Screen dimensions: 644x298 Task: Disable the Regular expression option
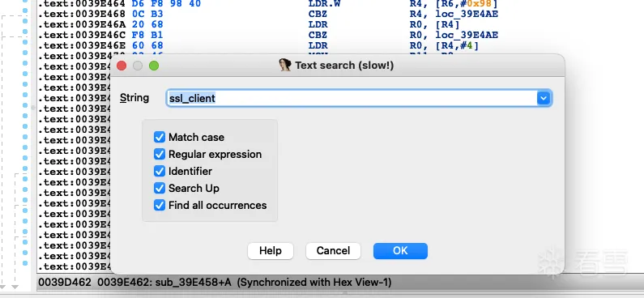pos(160,155)
